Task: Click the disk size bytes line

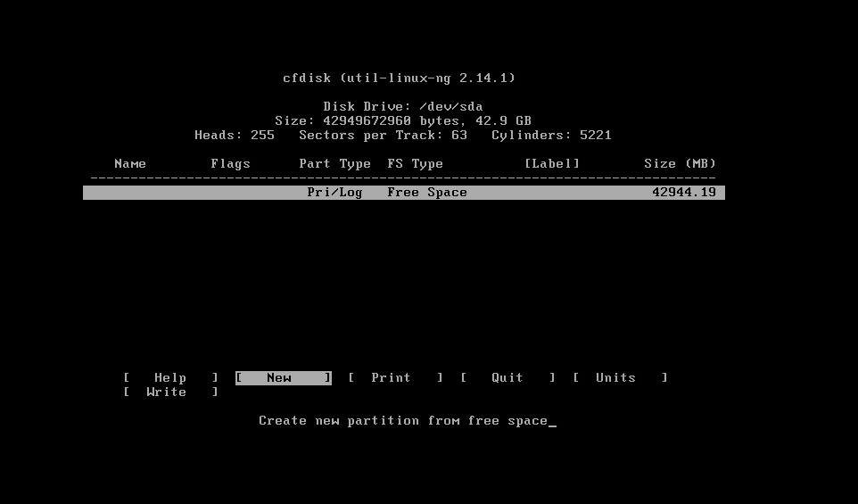Action: [403, 121]
